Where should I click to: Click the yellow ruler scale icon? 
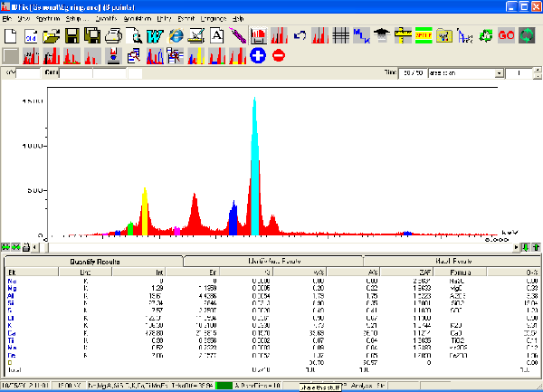pyautogui.click(x=403, y=35)
